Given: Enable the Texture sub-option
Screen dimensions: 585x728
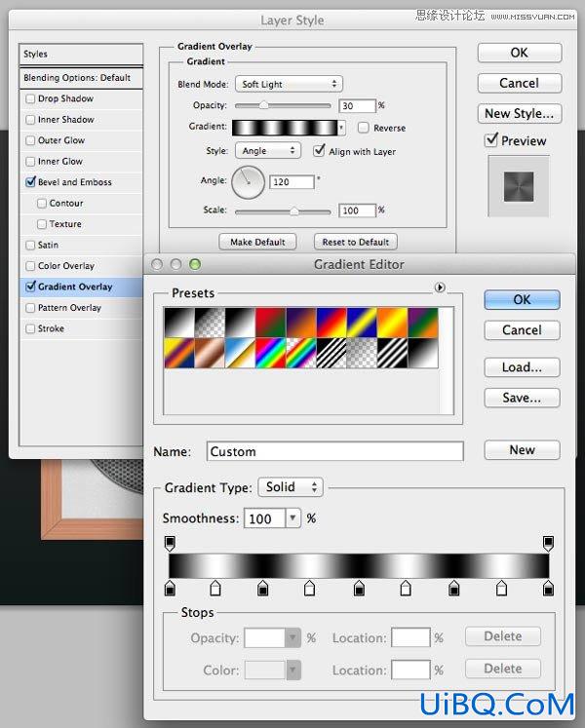Looking at the screenshot, I should pyautogui.click(x=42, y=224).
